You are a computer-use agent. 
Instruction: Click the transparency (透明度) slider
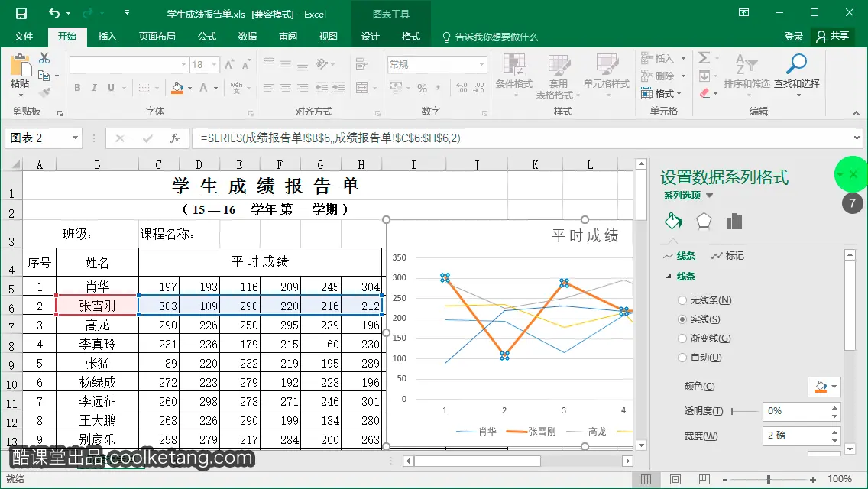745,412
